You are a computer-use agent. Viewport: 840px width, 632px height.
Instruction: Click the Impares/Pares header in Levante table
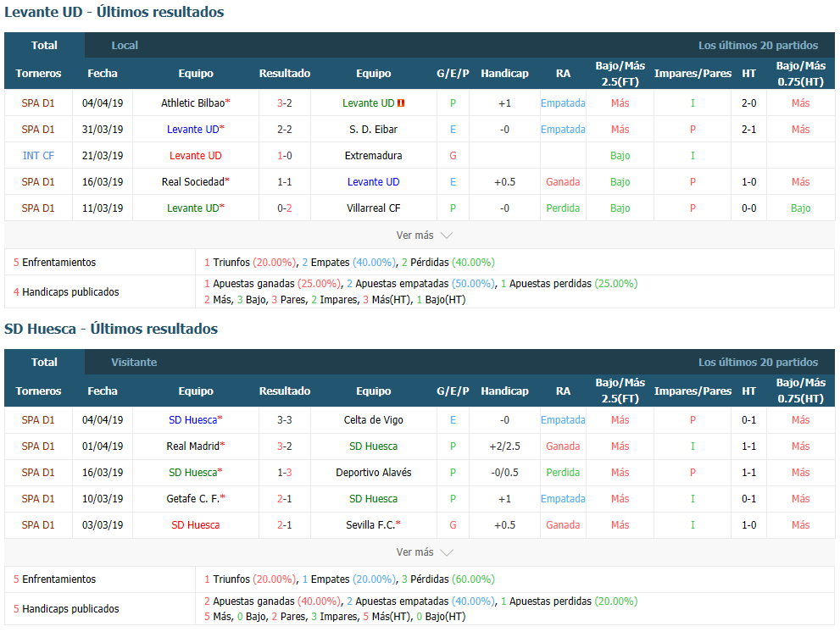(693, 74)
